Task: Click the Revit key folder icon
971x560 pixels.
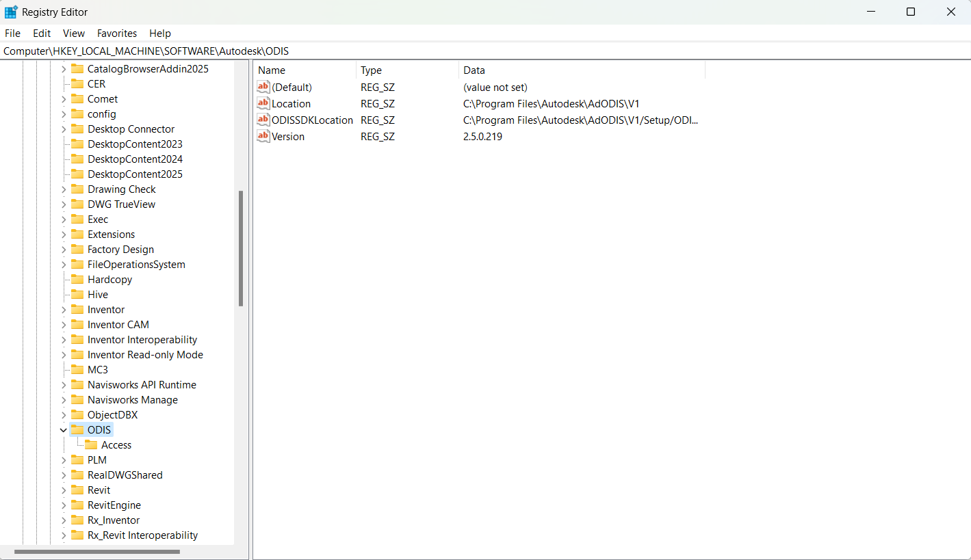Action: pyautogui.click(x=77, y=490)
